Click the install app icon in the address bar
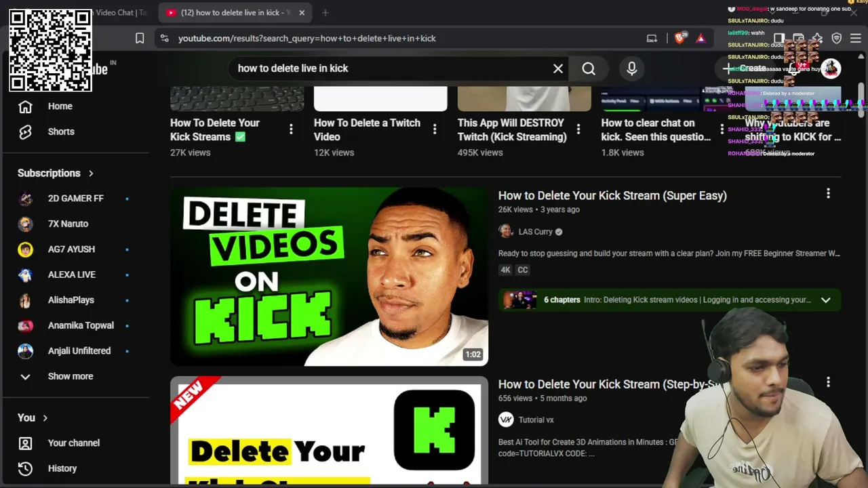The width and height of the screenshot is (868, 488). tap(652, 39)
